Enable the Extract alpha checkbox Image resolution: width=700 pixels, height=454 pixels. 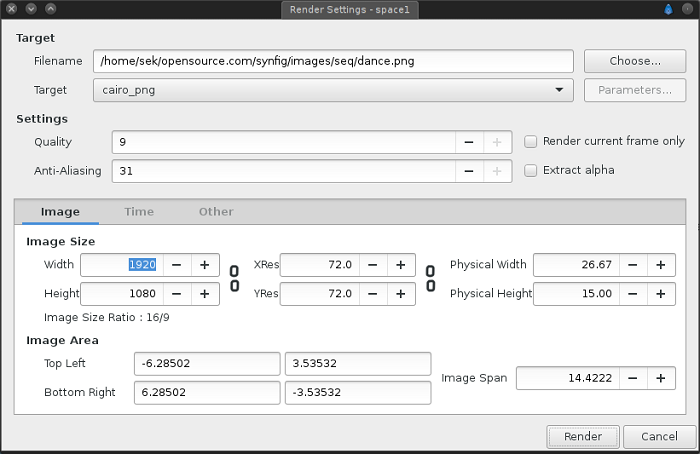(x=532, y=170)
